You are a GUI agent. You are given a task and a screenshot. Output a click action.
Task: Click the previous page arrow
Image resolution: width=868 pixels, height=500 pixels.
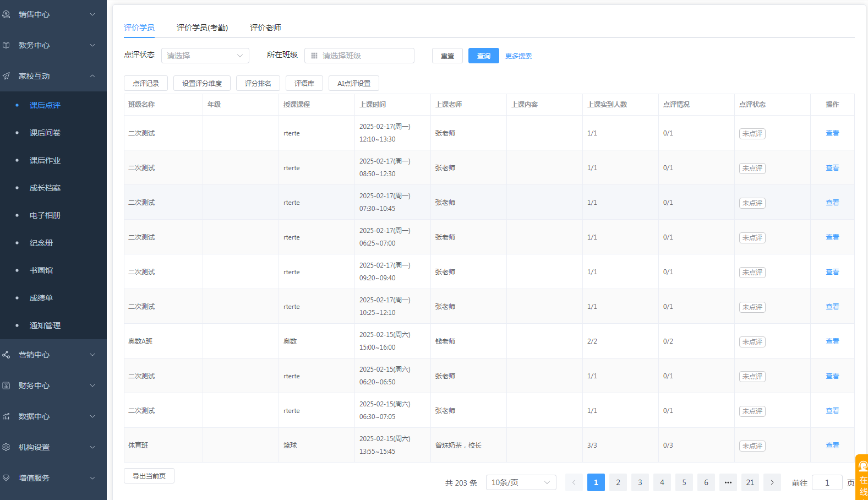574,482
